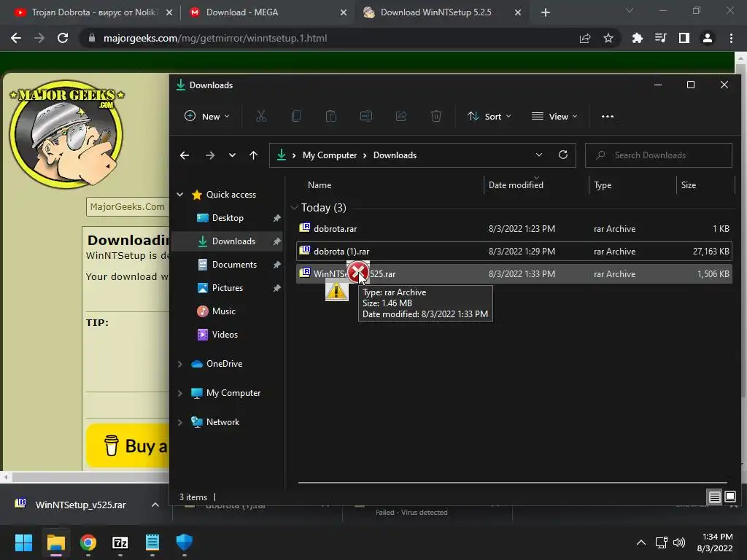The width and height of the screenshot is (747, 560).
Task: Open the Sort options dropdown
Action: (489, 116)
